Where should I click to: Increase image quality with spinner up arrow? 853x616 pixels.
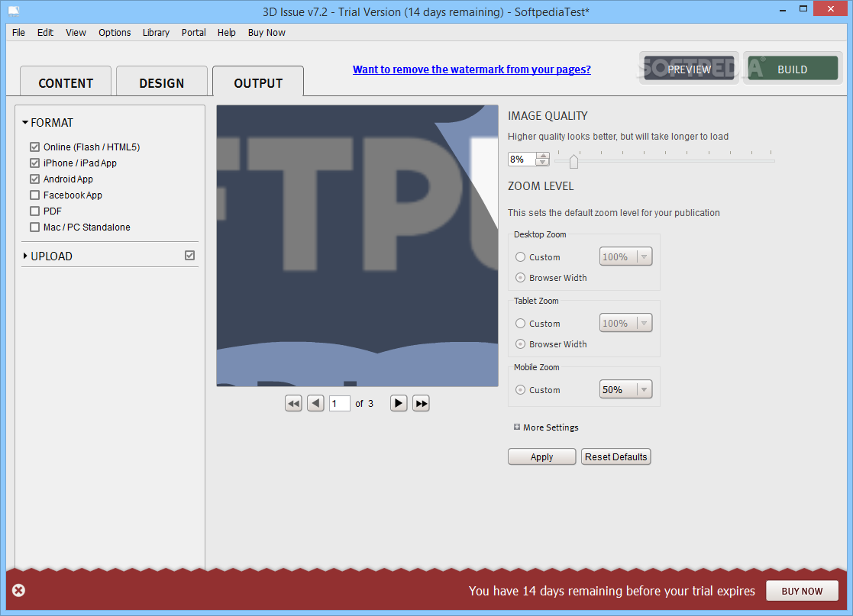pyautogui.click(x=542, y=156)
